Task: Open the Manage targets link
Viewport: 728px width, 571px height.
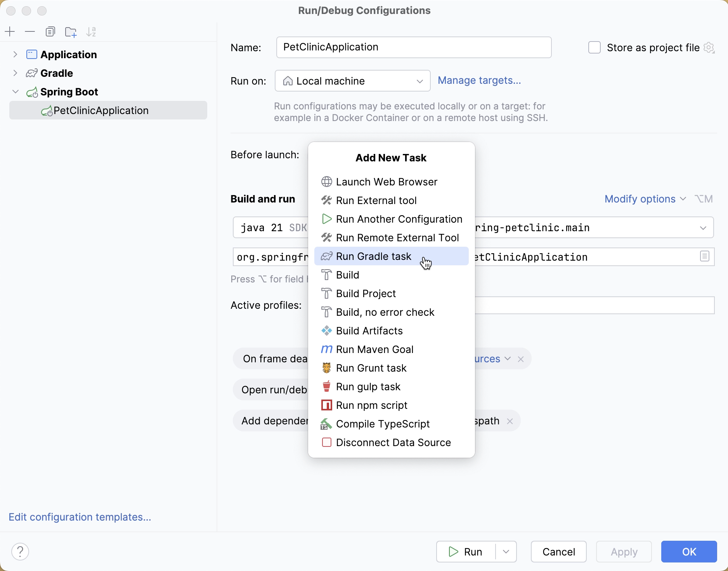Action: tap(479, 80)
